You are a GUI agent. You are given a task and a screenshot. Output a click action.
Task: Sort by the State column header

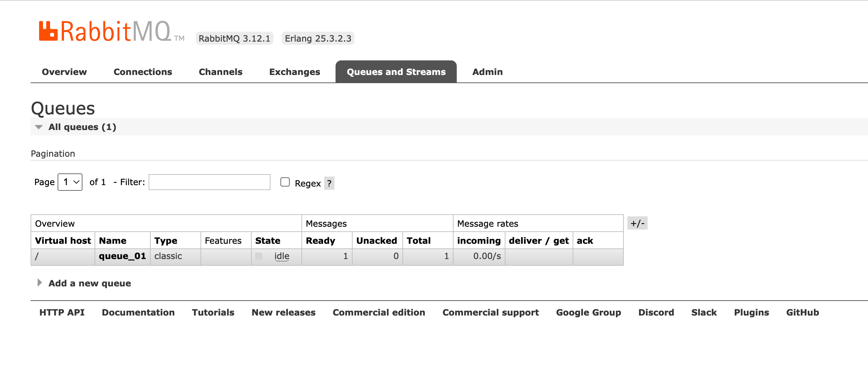pyautogui.click(x=268, y=241)
